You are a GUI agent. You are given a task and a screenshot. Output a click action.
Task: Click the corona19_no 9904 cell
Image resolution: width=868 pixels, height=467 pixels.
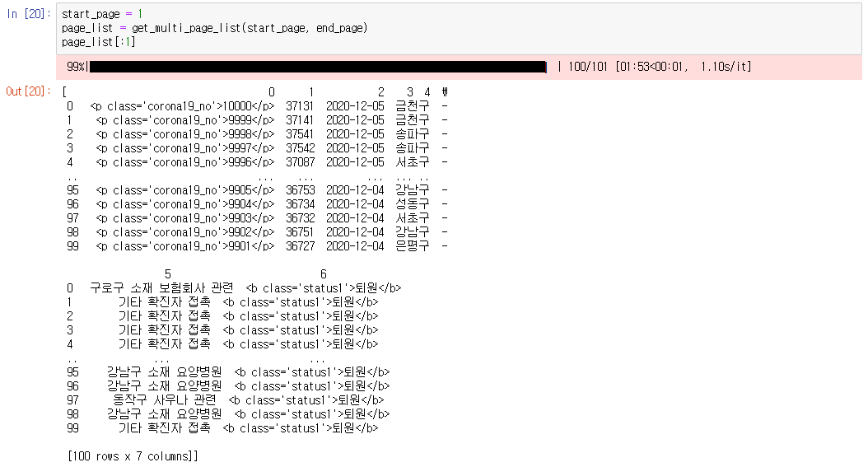pos(185,204)
